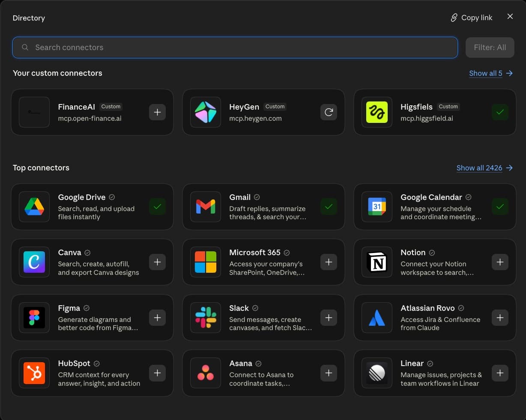Toggle the Google Drive connected checkmark

(x=157, y=207)
